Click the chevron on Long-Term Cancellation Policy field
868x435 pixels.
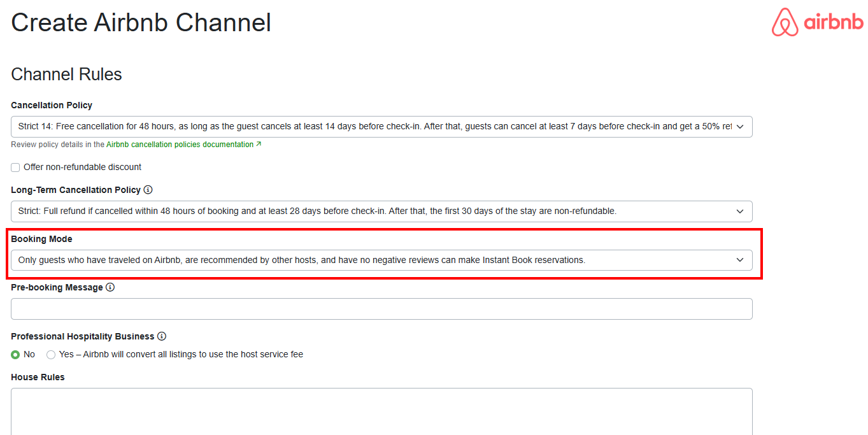(739, 211)
